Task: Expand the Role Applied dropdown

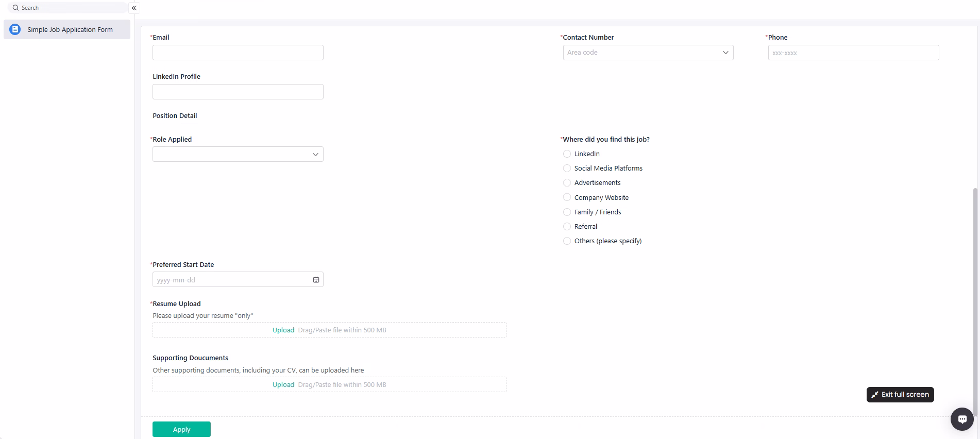Action: tap(238, 155)
